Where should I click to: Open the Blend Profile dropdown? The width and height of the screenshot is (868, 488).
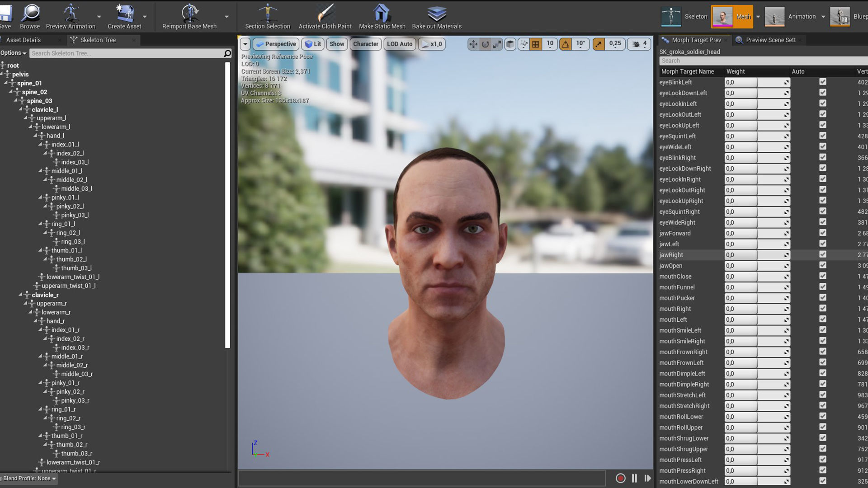29,478
